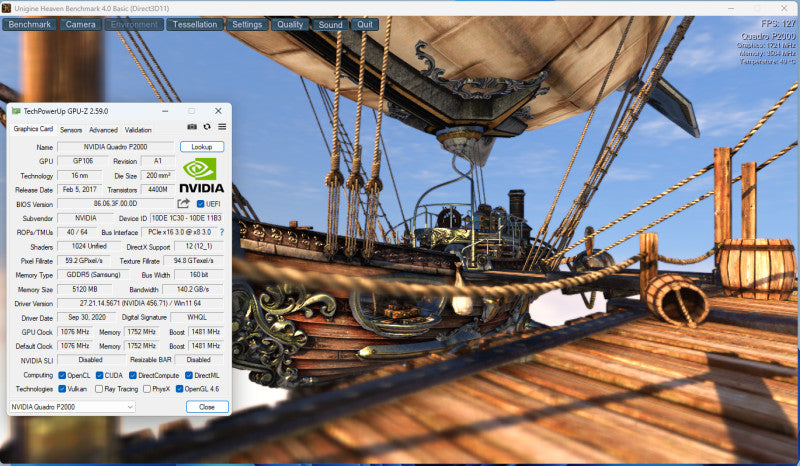Switch to the Graphics Card tab
The height and width of the screenshot is (466, 800).
(33, 129)
